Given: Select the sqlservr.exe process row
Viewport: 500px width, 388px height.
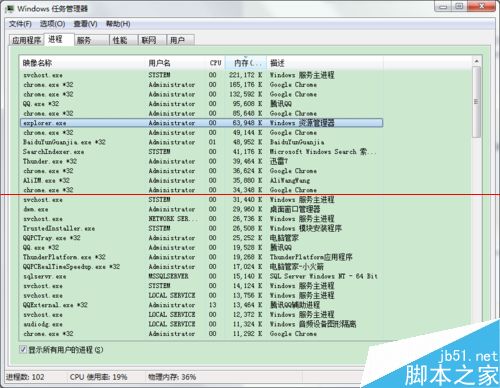Looking at the screenshot, I should point(201,276).
